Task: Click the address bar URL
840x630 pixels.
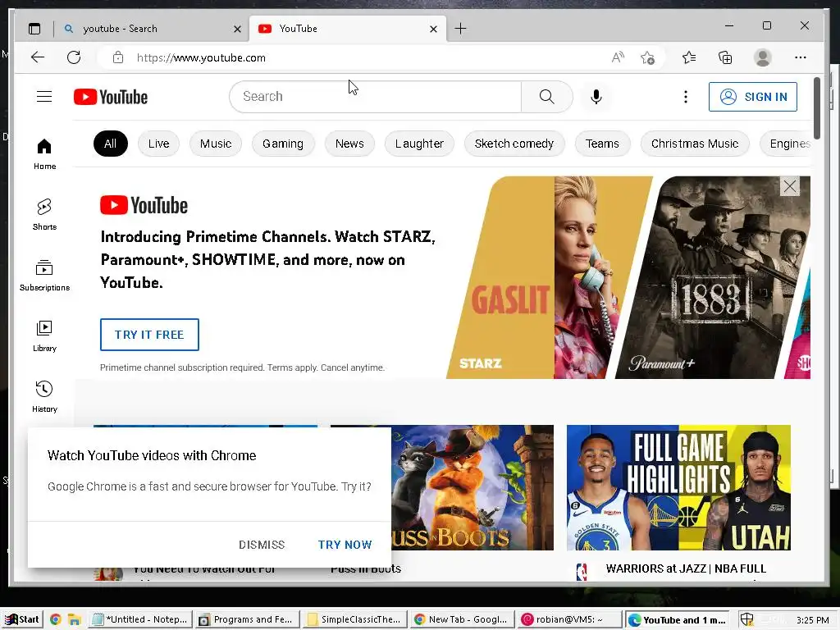Action: [202, 57]
